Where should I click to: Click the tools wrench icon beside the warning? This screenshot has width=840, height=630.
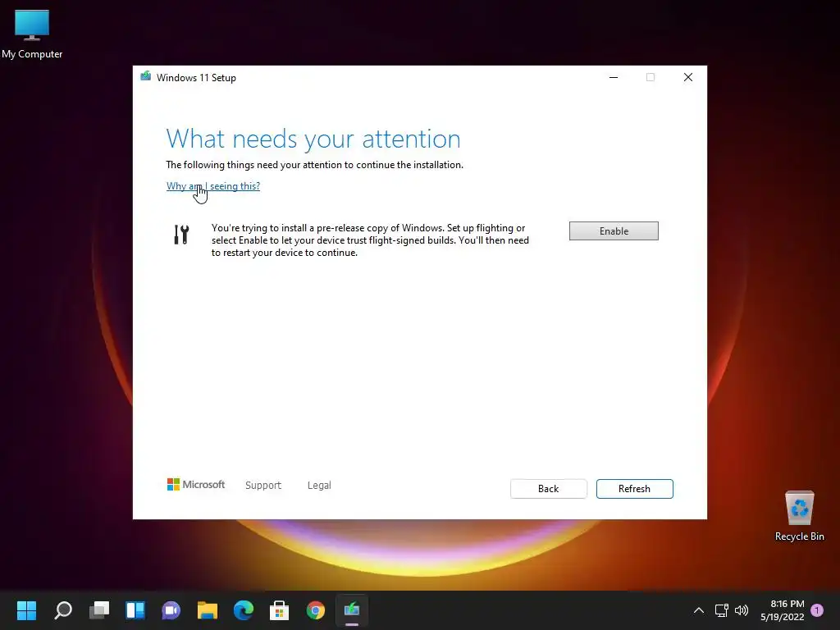click(181, 235)
